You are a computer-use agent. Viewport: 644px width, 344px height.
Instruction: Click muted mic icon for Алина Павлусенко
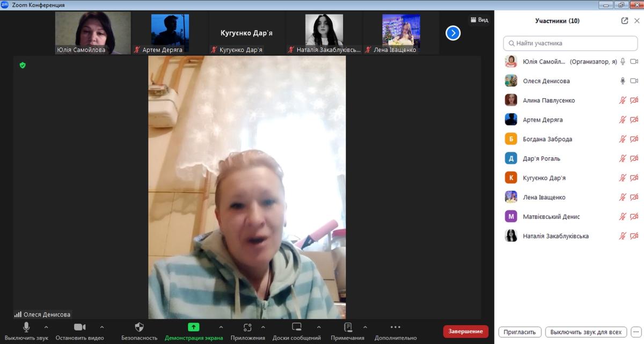(x=623, y=100)
